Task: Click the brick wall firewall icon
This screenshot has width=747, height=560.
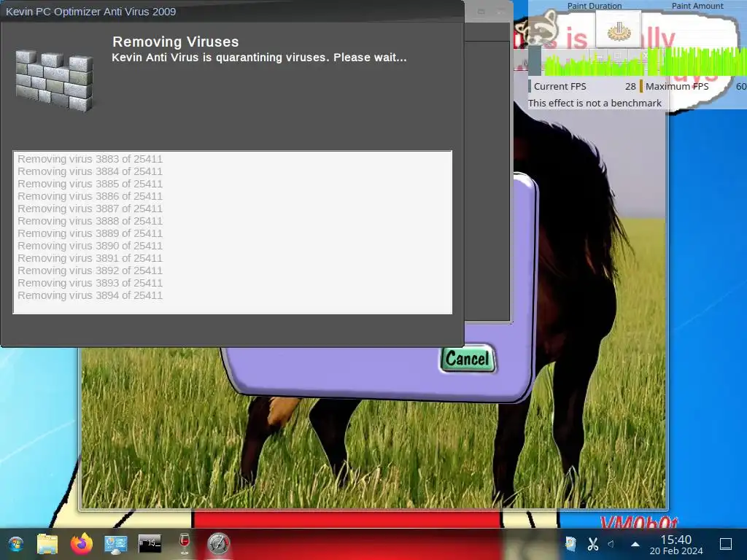Action: pyautogui.click(x=54, y=81)
